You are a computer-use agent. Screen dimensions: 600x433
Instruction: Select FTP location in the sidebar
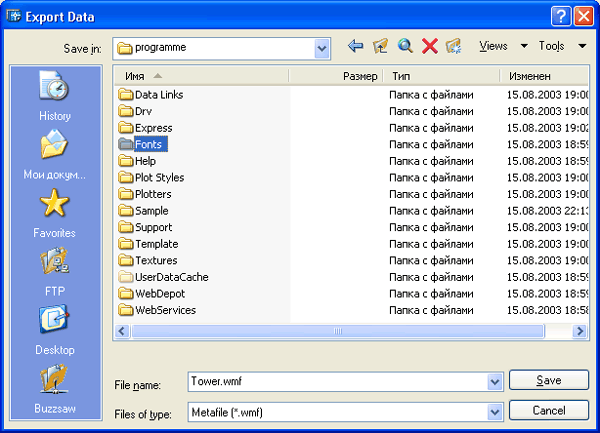[55, 272]
